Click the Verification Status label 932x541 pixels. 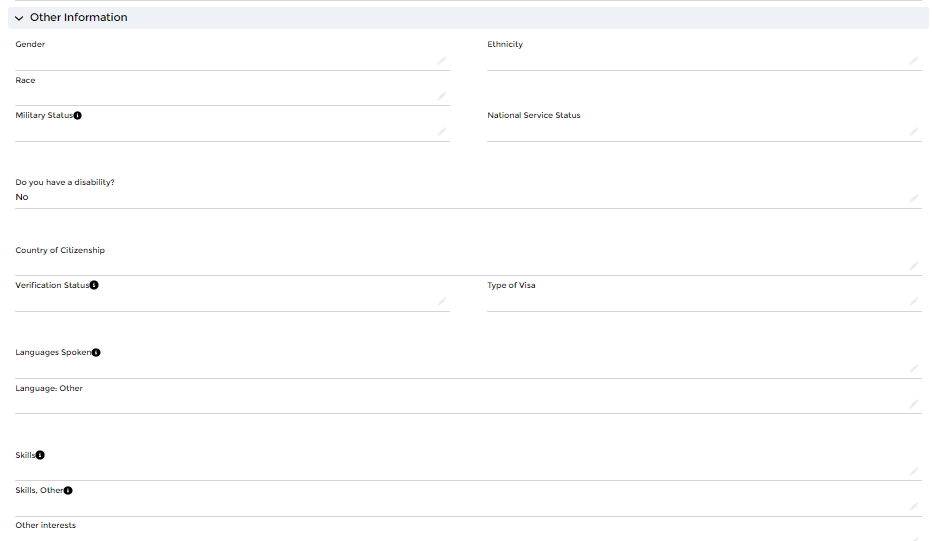[x=52, y=285]
